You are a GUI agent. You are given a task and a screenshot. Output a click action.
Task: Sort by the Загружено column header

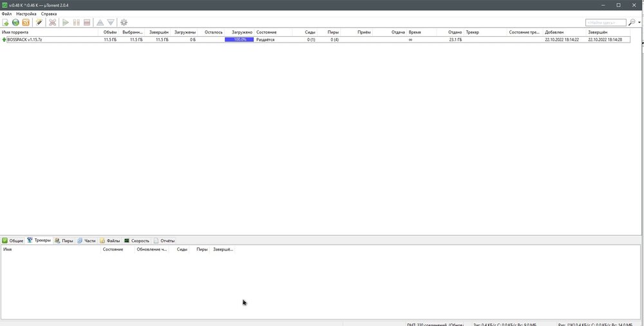(240, 32)
